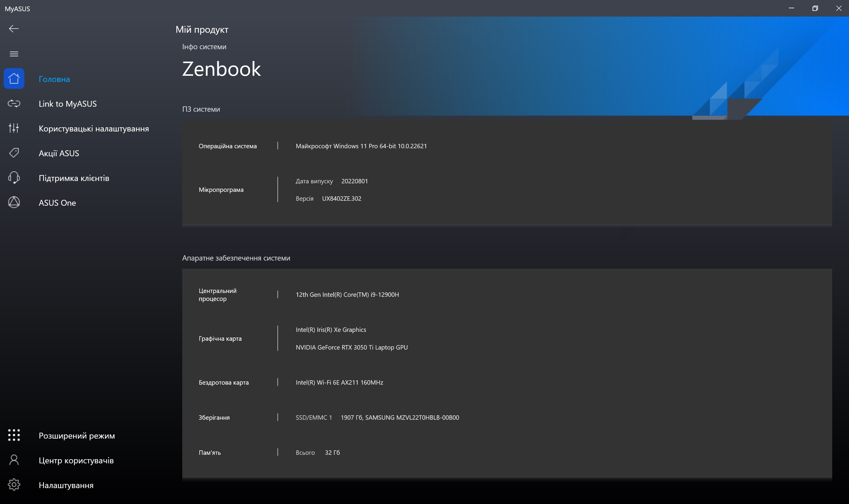This screenshot has height=504, width=849.
Task: Click the extended mode grid icon
Action: [14, 435]
